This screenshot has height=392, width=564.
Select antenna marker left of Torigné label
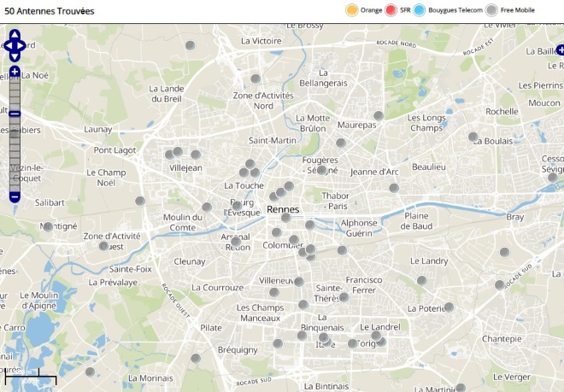click(353, 343)
